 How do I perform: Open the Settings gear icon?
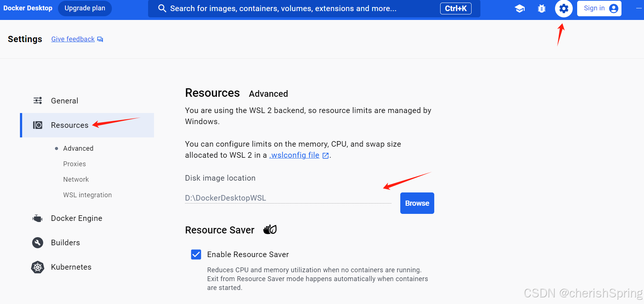(564, 8)
